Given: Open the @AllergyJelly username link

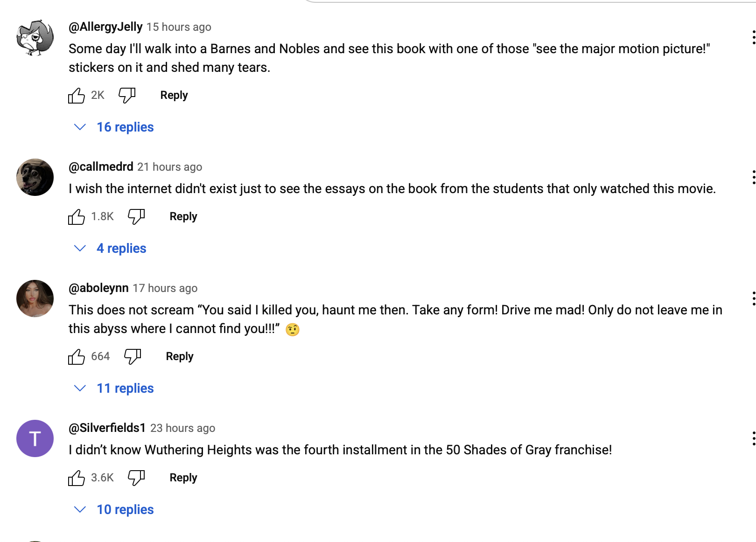Looking at the screenshot, I should 105,27.
